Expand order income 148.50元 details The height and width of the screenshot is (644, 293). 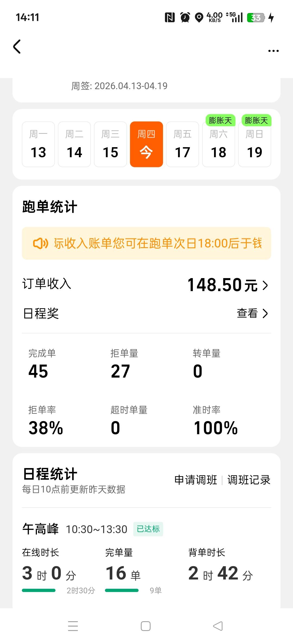coord(227,285)
